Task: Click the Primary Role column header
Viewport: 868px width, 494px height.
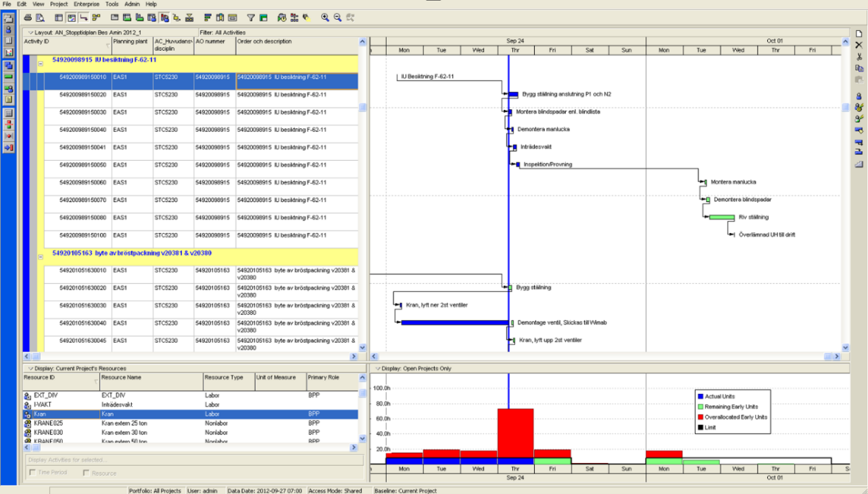Action: pyautogui.click(x=332, y=382)
